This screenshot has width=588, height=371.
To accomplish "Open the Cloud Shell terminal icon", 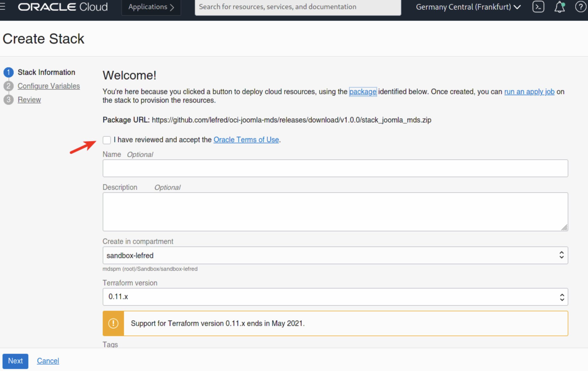I will click(x=538, y=7).
